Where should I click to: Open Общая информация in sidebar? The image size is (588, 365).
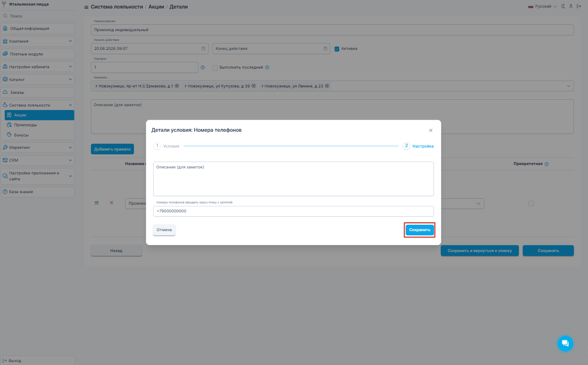click(38, 29)
